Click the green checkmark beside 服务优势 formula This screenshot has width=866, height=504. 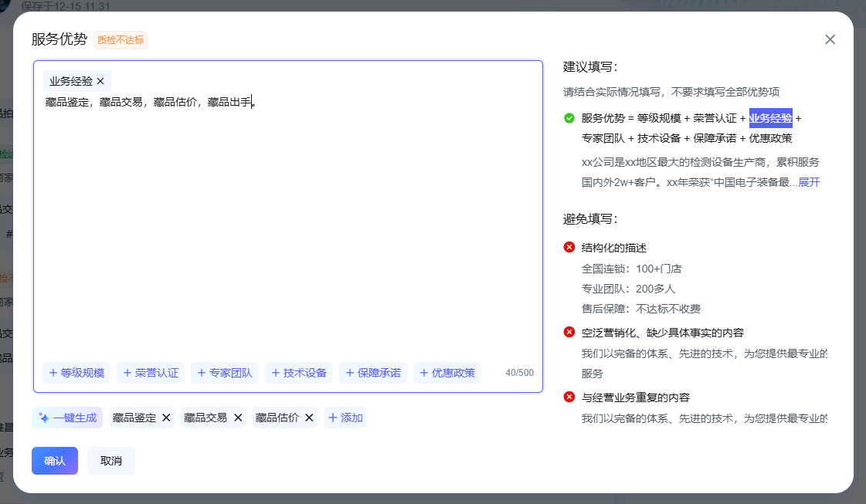(x=569, y=118)
